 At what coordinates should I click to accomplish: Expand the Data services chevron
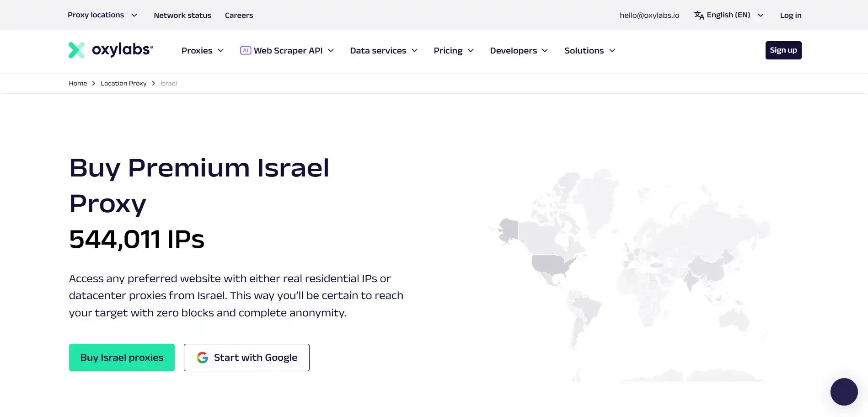pyautogui.click(x=415, y=50)
